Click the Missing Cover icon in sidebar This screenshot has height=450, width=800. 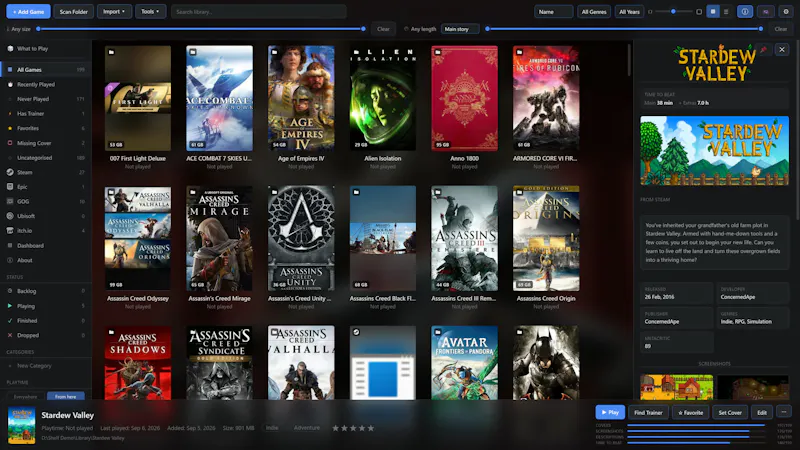click(10, 143)
